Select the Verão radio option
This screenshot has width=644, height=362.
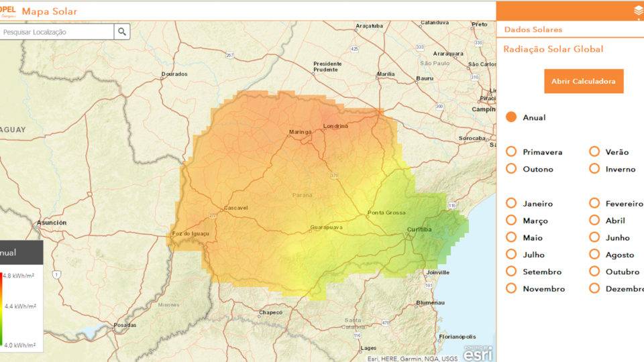[x=594, y=152]
